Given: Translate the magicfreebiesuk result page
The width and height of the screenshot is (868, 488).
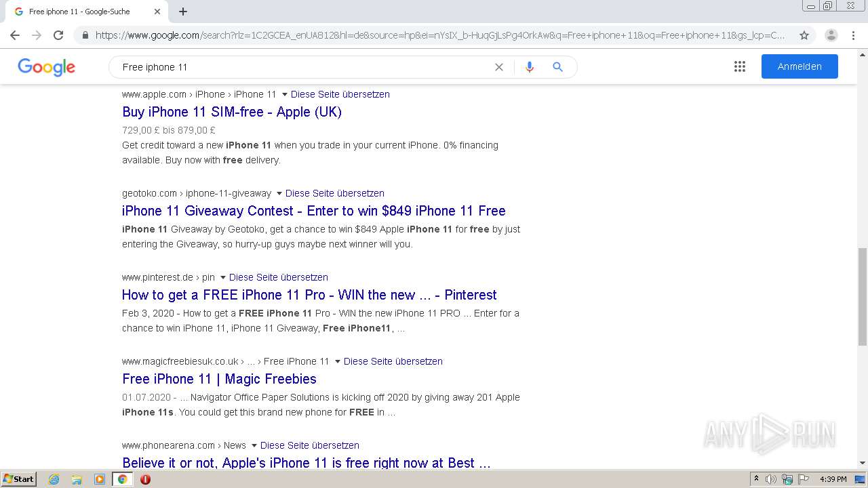Looking at the screenshot, I should (x=393, y=361).
